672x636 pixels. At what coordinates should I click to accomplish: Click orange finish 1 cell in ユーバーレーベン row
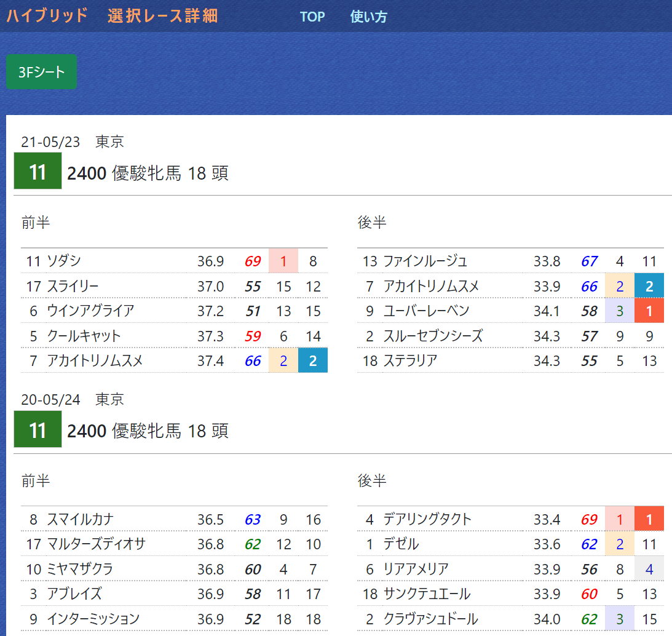click(649, 311)
